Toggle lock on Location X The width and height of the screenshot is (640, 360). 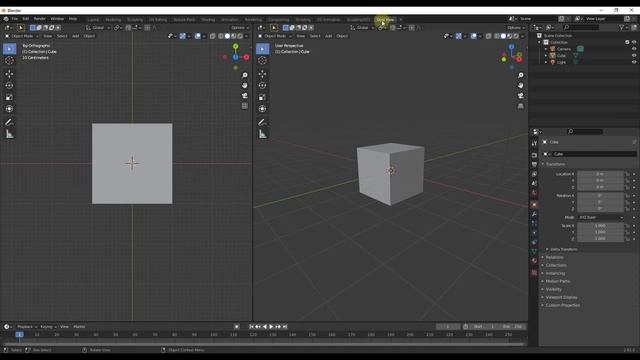(x=627, y=174)
